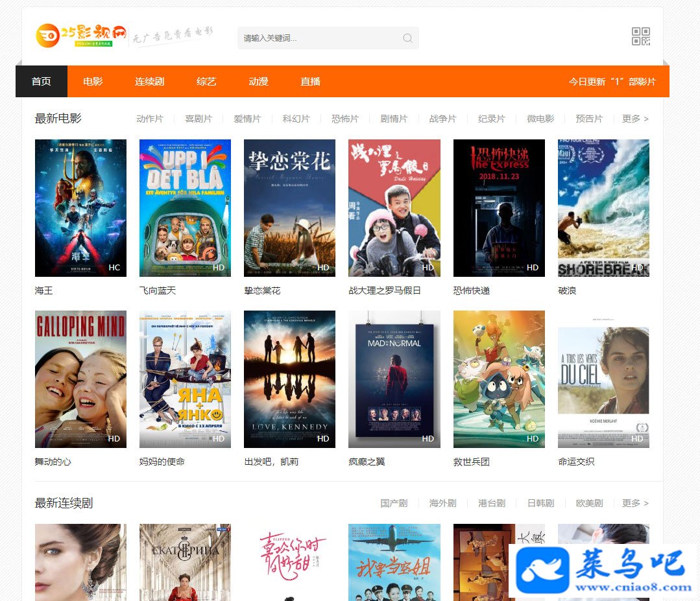Open the QR code icon
The height and width of the screenshot is (601, 700).
tap(640, 36)
